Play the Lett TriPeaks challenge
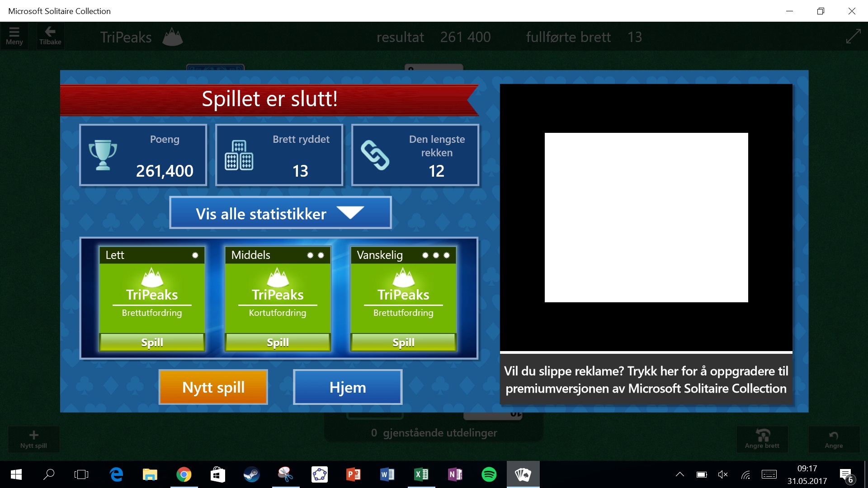Viewport: 868px width, 488px height. tap(152, 342)
